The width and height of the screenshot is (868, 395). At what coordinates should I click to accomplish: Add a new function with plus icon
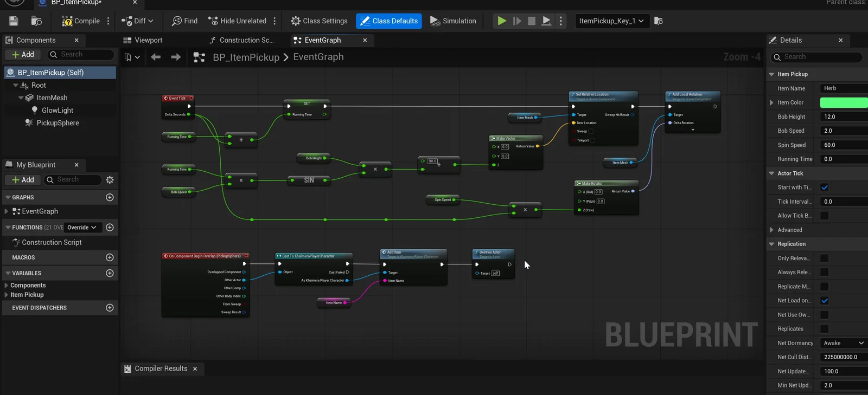110,228
